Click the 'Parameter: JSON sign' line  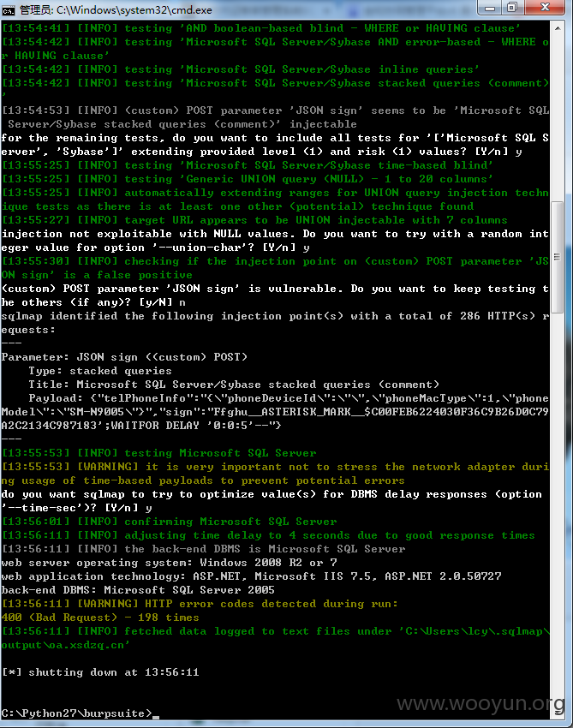click(x=124, y=357)
